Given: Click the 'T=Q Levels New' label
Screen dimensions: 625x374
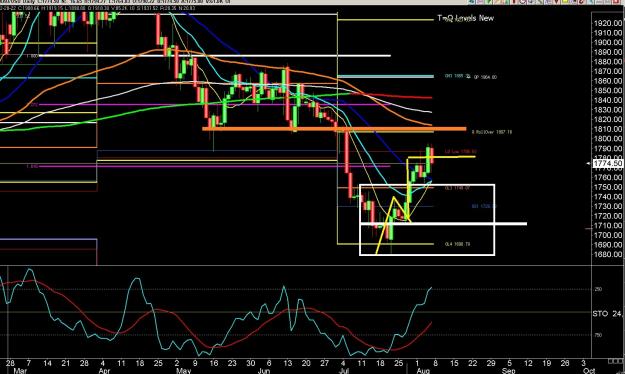Looking at the screenshot, I should pos(465,18).
